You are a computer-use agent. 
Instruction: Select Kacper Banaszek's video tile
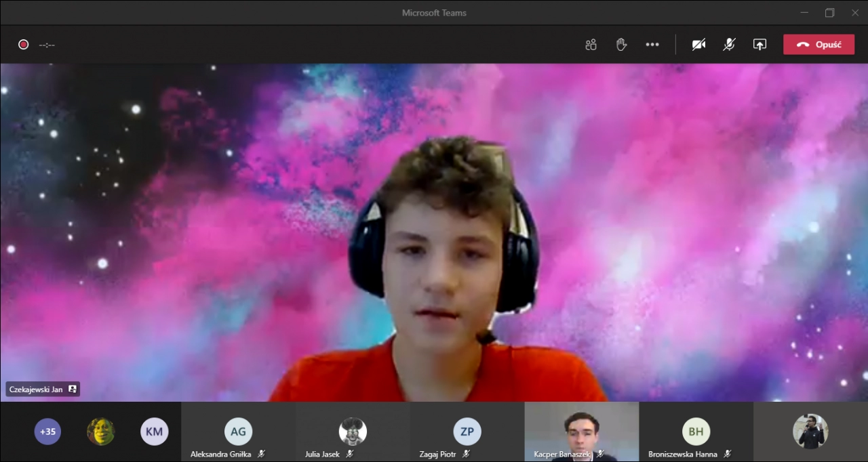click(x=582, y=432)
